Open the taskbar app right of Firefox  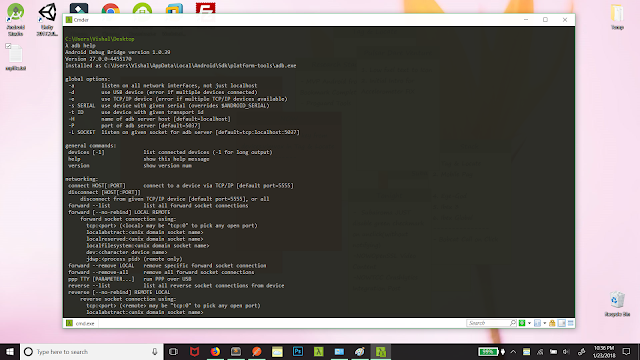tap(236, 351)
